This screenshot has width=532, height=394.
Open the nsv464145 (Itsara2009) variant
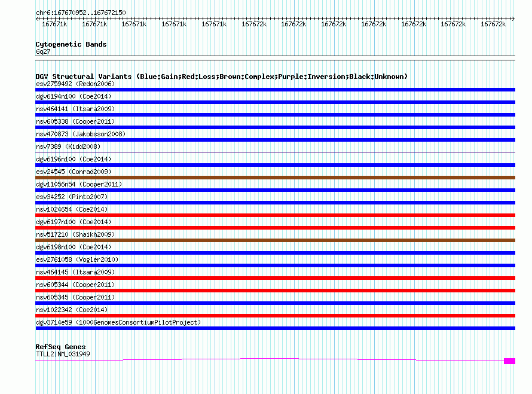point(75,272)
